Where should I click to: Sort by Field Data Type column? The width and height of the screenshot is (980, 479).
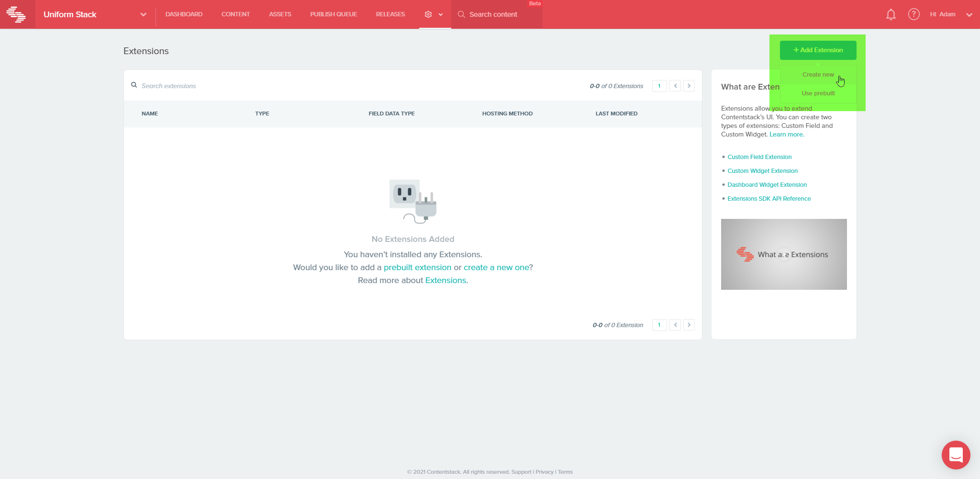391,114
